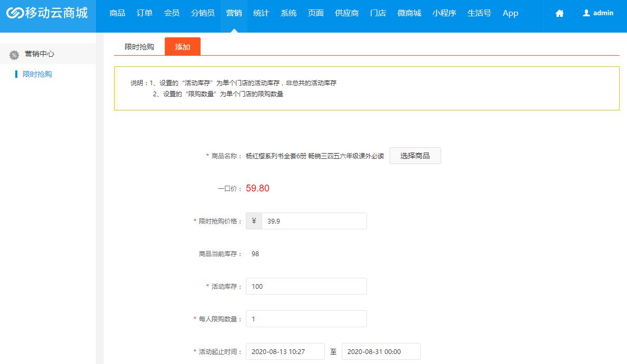Viewport: 627px width, 364px height.
Task: Switch to the 添加 tab
Action: (182, 46)
